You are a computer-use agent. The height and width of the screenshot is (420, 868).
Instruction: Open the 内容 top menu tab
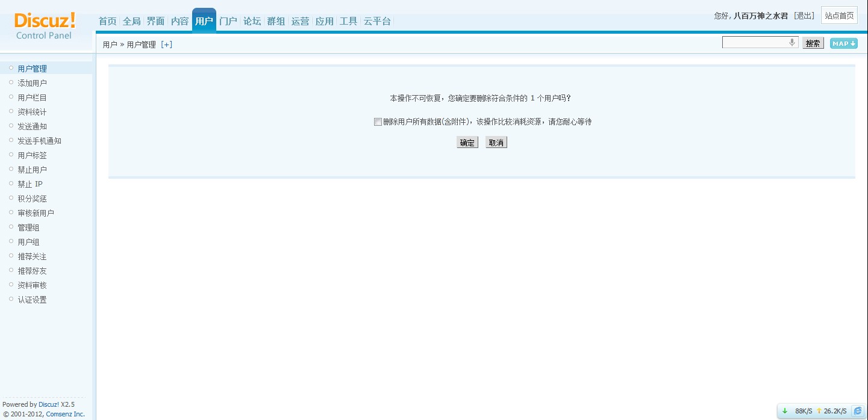[x=180, y=21]
